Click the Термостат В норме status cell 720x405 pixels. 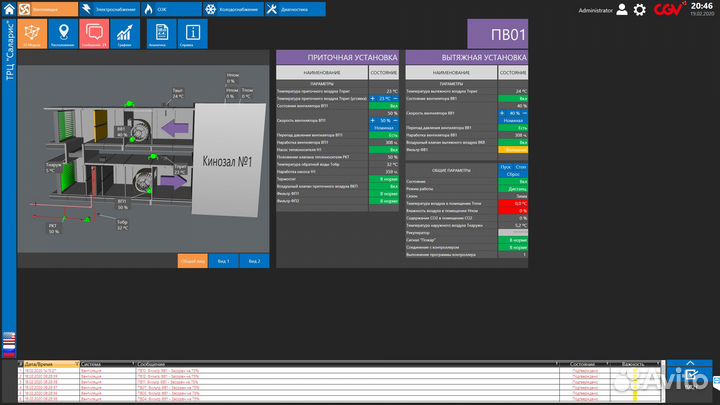click(x=384, y=179)
